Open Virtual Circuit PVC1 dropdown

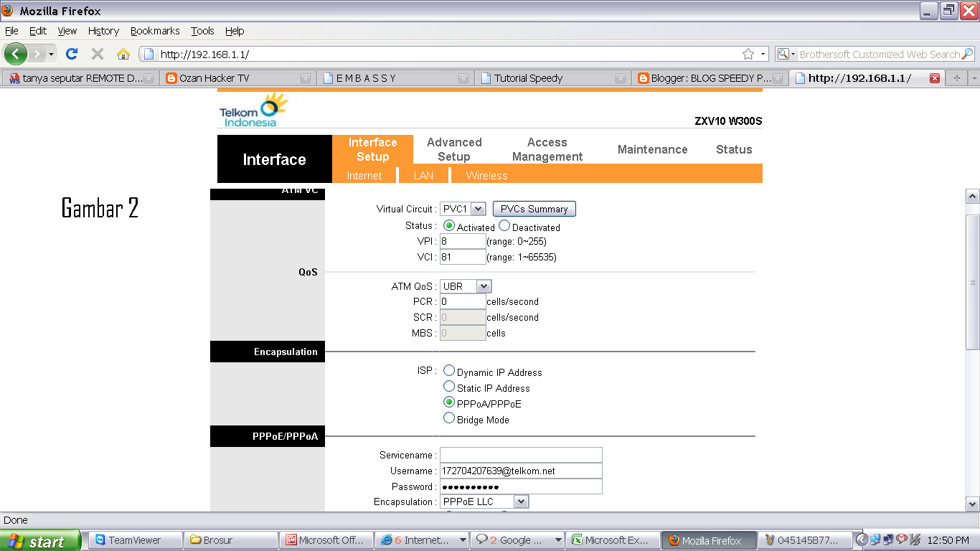(x=463, y=209)
